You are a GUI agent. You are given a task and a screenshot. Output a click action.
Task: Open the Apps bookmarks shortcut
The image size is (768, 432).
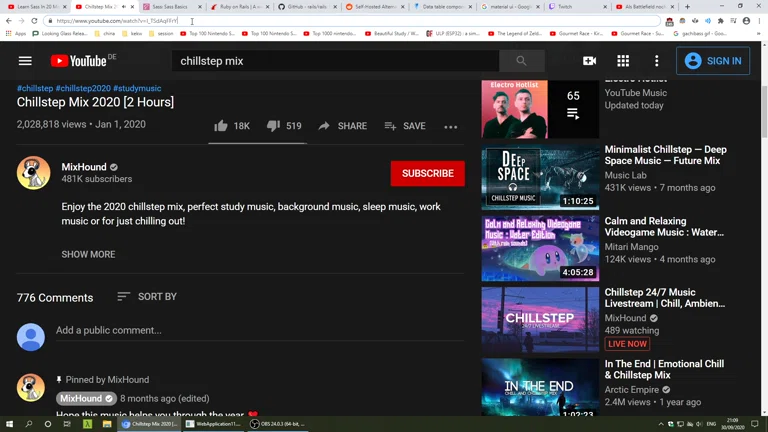16,34
